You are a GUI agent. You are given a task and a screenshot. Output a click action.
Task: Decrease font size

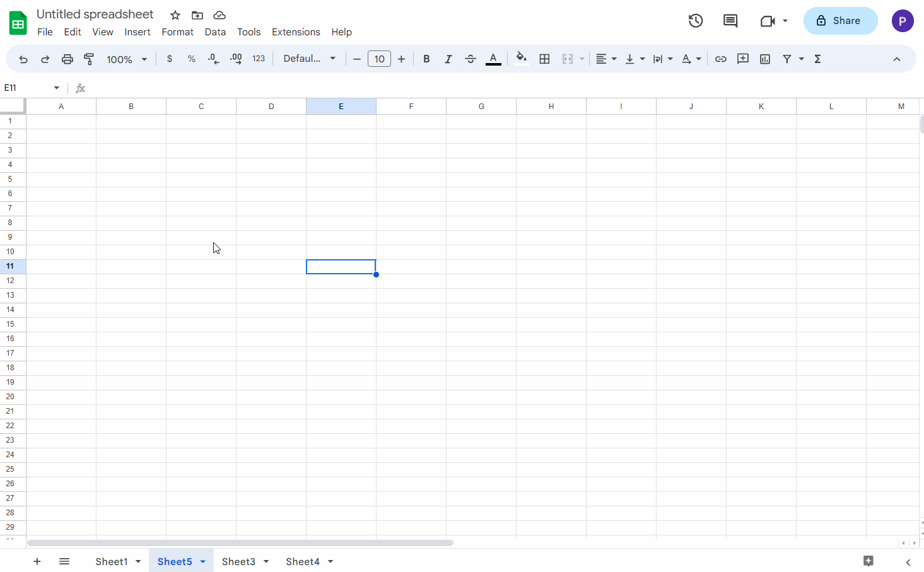[357, 59]
